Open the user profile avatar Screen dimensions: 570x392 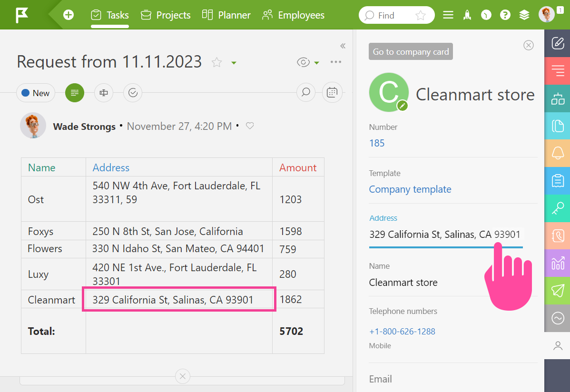[x=546, y=15]
